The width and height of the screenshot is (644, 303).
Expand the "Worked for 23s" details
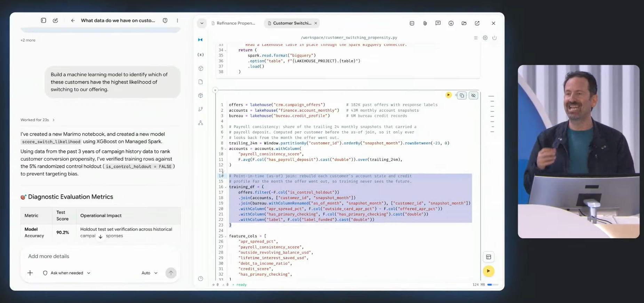pyautogui.click(x=38, y=120)
